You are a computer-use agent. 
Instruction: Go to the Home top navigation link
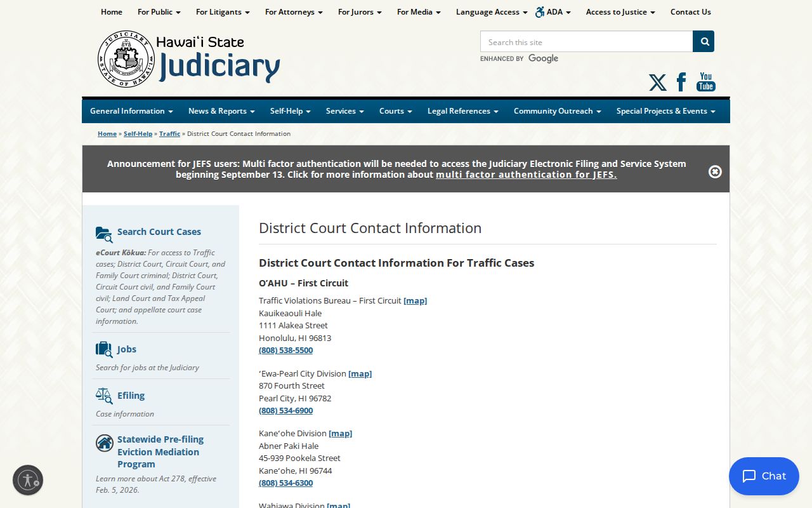112,12
